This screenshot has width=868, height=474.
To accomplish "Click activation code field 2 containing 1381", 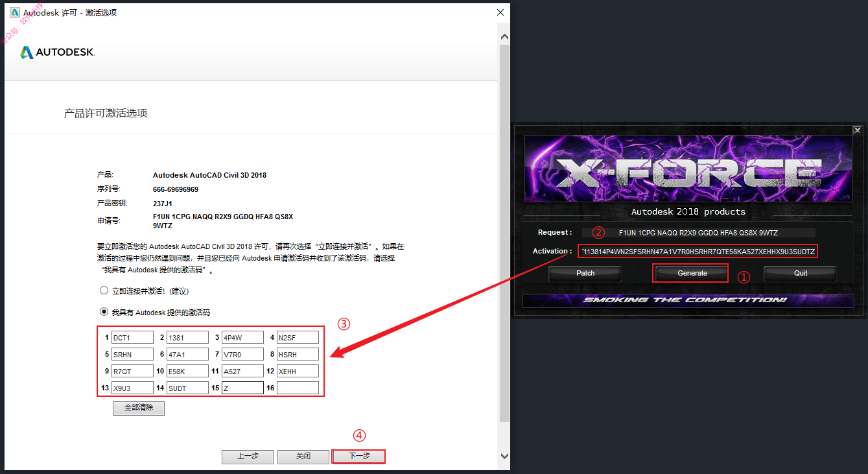I will [187, 337].
